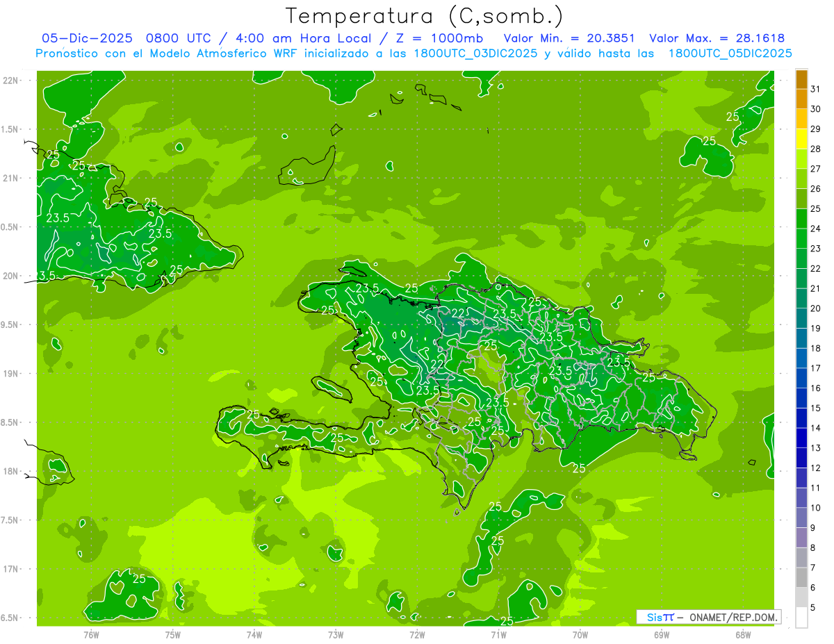Click the 21N latitude axis label
Image resolution: width=834 pixels, height=644 pixels.
coord(10,178)
